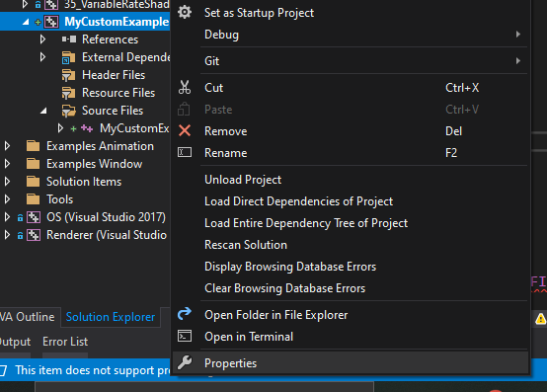Click the yellow warning triangle icon
547x392 pixels.
click(540, 318)
